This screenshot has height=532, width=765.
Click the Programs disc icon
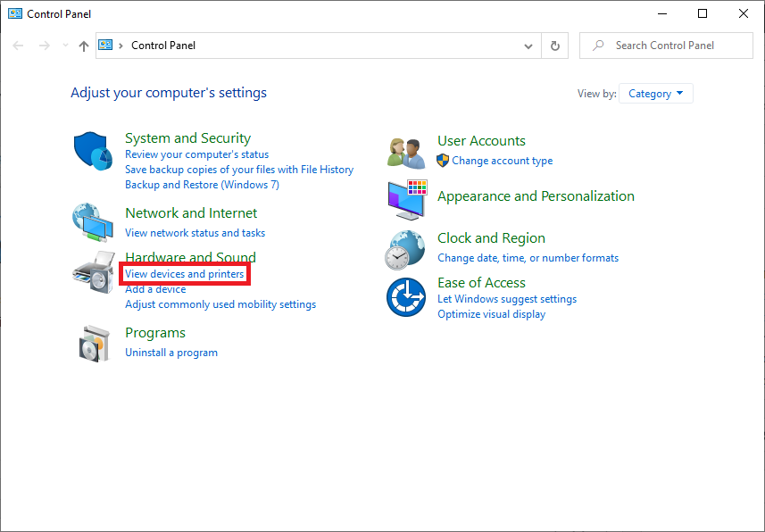point(92,343)
